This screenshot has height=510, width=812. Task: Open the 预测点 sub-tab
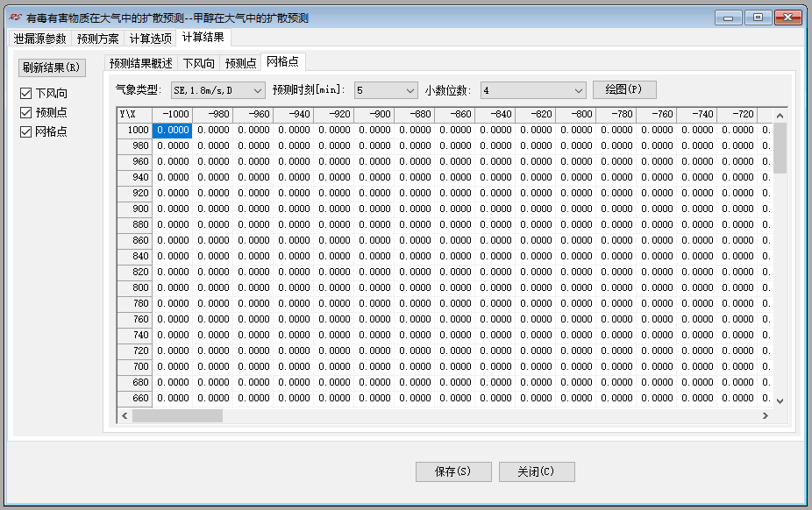click(x=241, y=63)
